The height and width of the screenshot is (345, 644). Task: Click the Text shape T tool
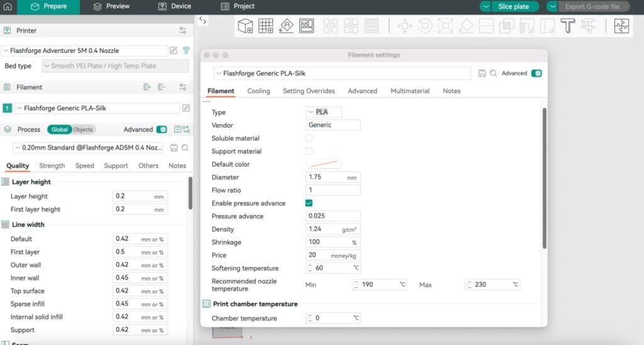[568, 26]
